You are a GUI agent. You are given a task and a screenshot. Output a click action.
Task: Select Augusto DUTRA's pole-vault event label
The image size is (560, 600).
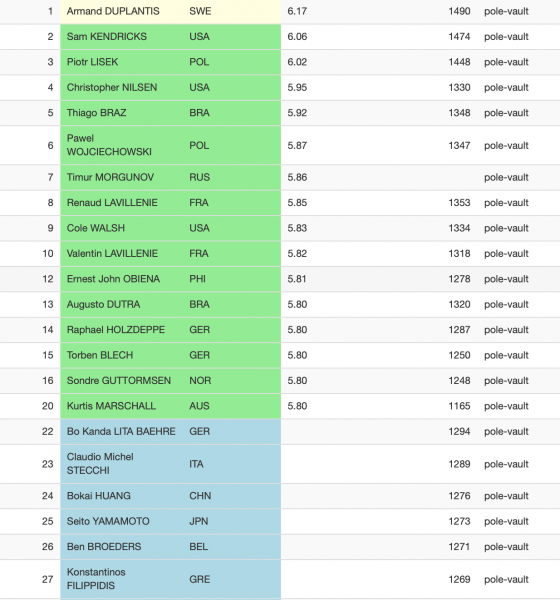(x=506, y=305)
